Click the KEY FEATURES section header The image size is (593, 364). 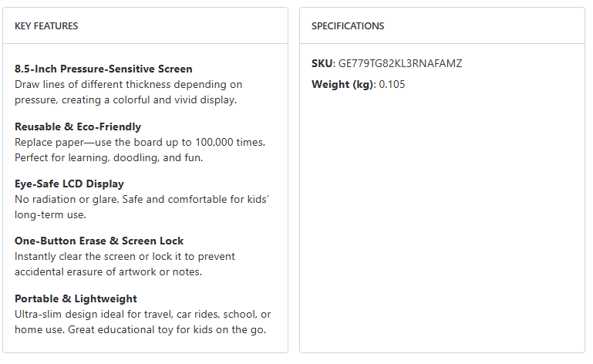coord(46,26)
